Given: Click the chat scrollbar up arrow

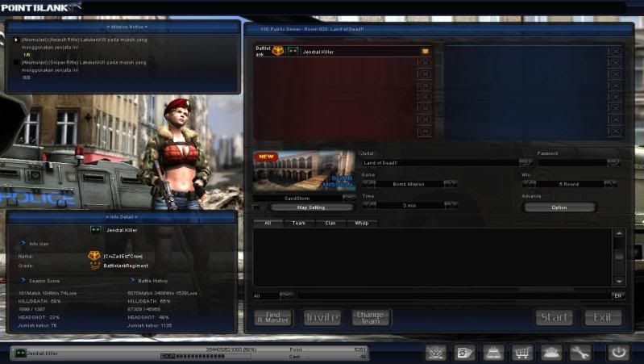Looking at the screenshot, I should 619,233.
